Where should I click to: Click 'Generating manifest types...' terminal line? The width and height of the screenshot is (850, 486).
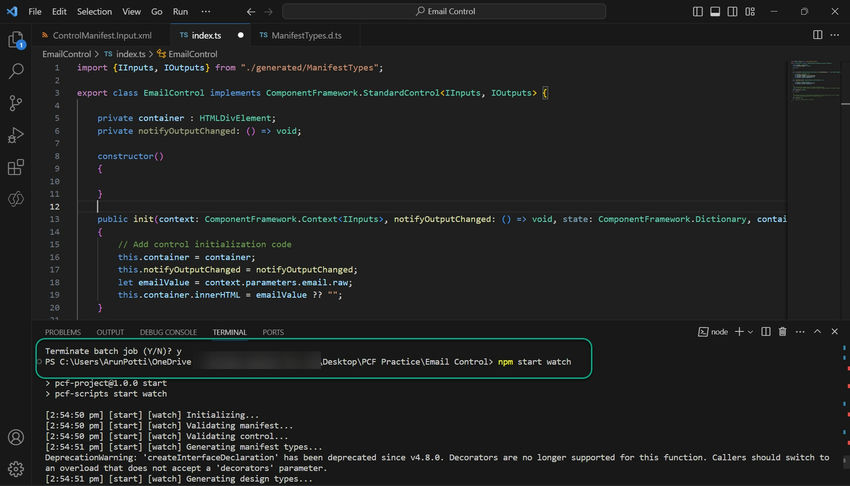[254, 447]
